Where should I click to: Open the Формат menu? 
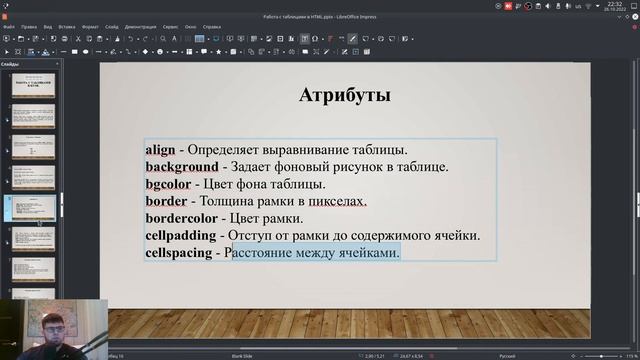point(90,27)
